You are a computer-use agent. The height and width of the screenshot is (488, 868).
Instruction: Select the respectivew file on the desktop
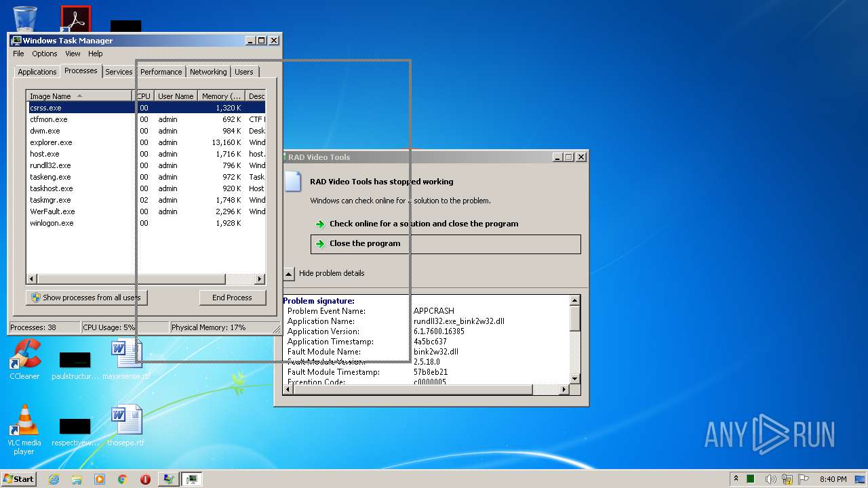pos(75,432)
